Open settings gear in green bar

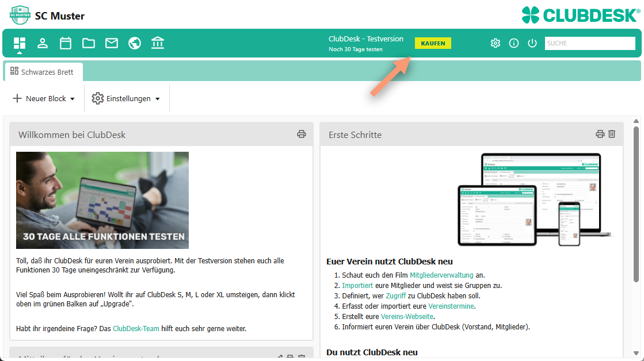[x=496, y=43]
